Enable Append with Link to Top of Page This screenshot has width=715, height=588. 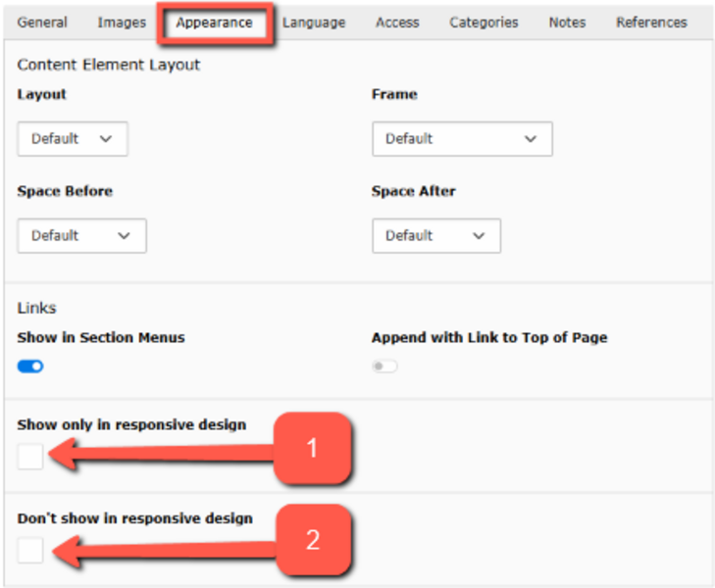[x=384, y=367]
